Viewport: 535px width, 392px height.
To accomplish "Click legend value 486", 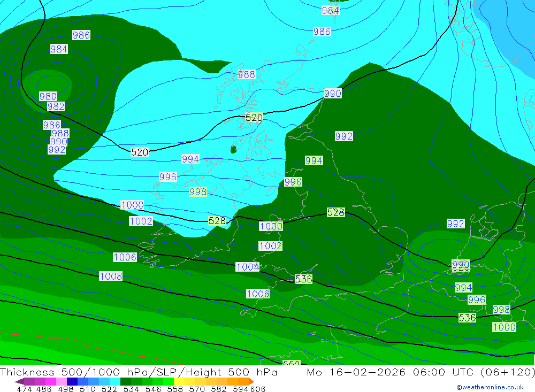I will [x=43, y=389].
